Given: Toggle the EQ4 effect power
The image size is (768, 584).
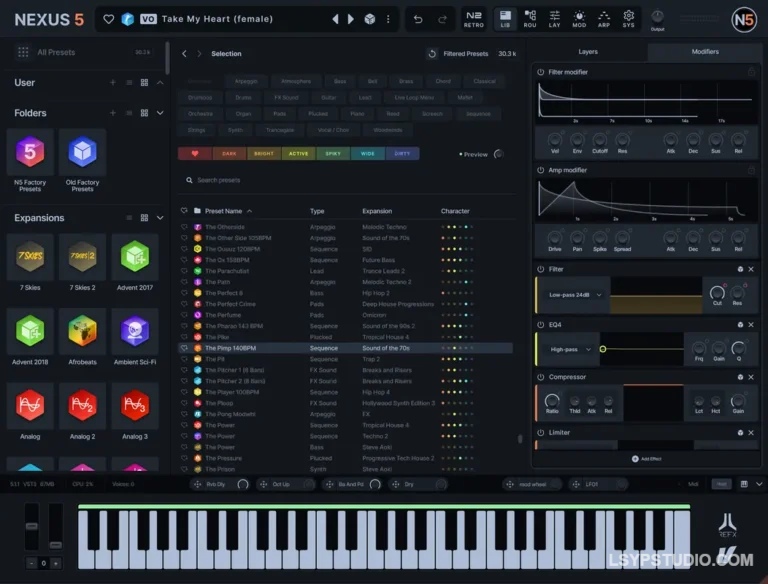Looking at the screenshot, I should (x=541, y=324).
